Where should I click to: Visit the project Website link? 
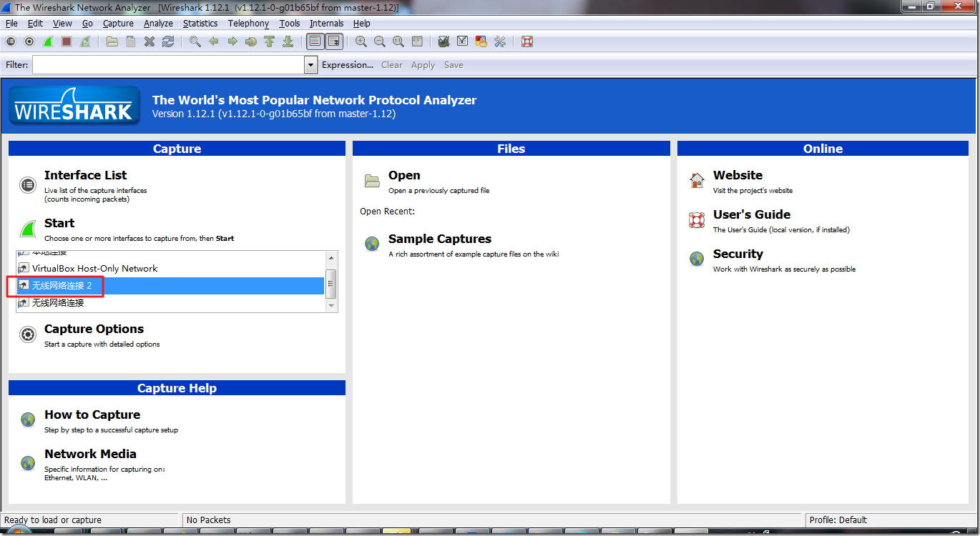tap(738, 175)
